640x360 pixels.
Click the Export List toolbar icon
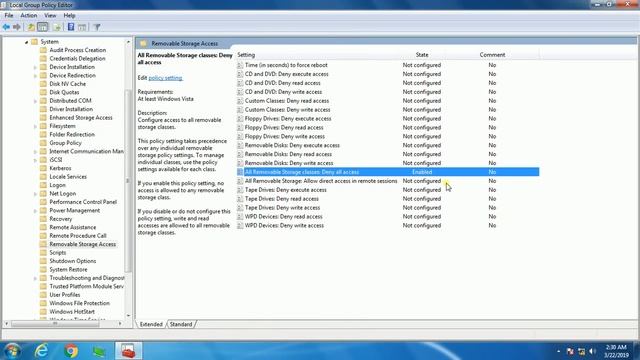(57, 27)
